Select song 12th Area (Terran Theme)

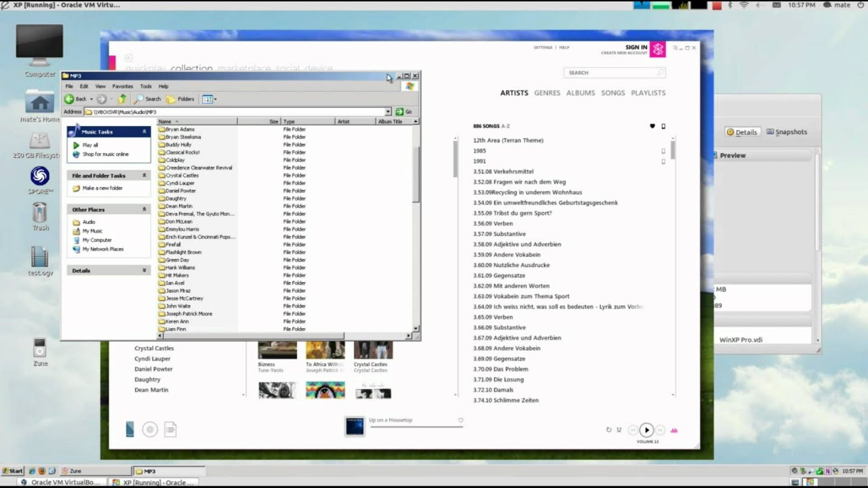(509, 140)
